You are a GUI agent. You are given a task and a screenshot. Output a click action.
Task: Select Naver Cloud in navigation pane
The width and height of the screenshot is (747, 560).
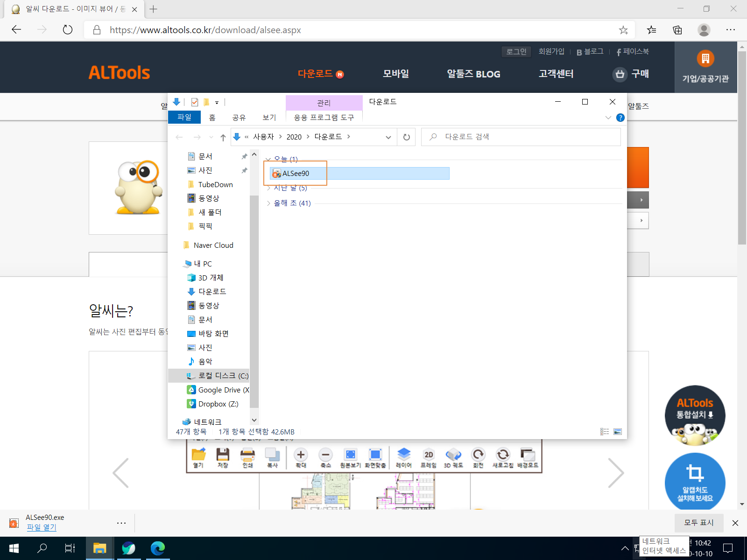point(213,245)
